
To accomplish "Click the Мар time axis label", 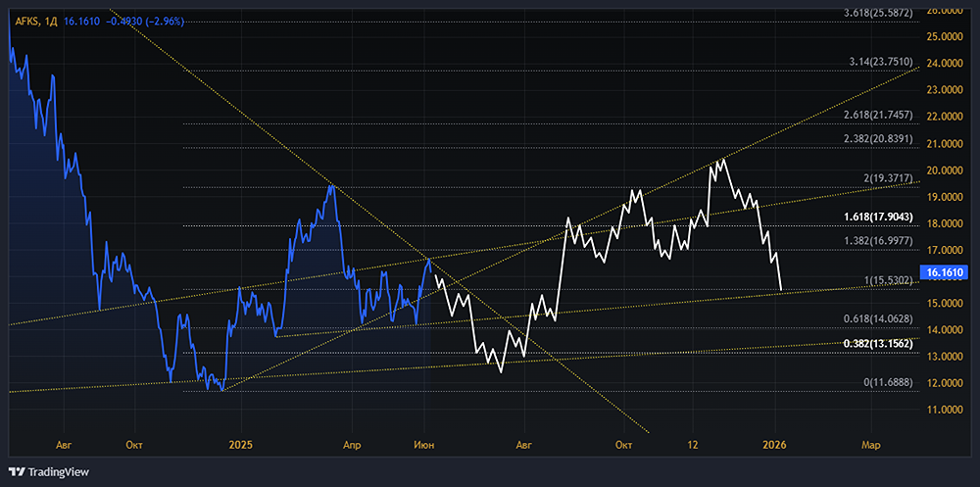I will tap(871, 445).
